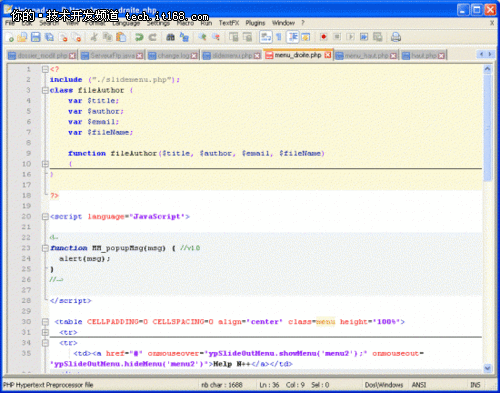This screenshot has width=500, height=393.
Task: Start macro recording with the red dot
Action: [323, 37]
